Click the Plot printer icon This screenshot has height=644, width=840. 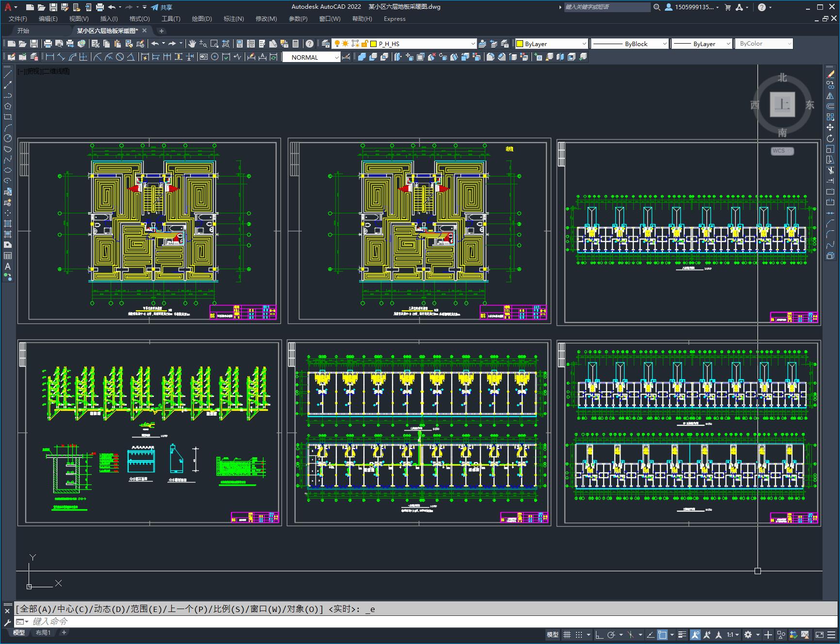48,44
